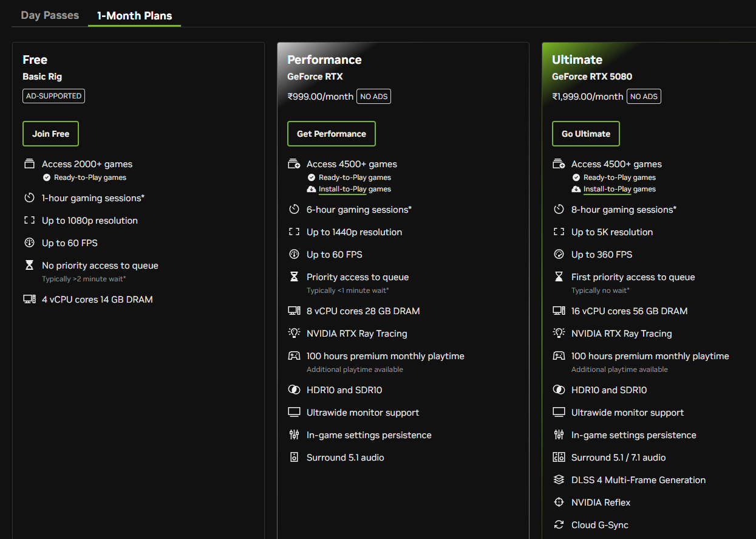Click the controller icon in Performance monthly playtime
The height and width of the screenshot is (539, 756).
(294, 355)
